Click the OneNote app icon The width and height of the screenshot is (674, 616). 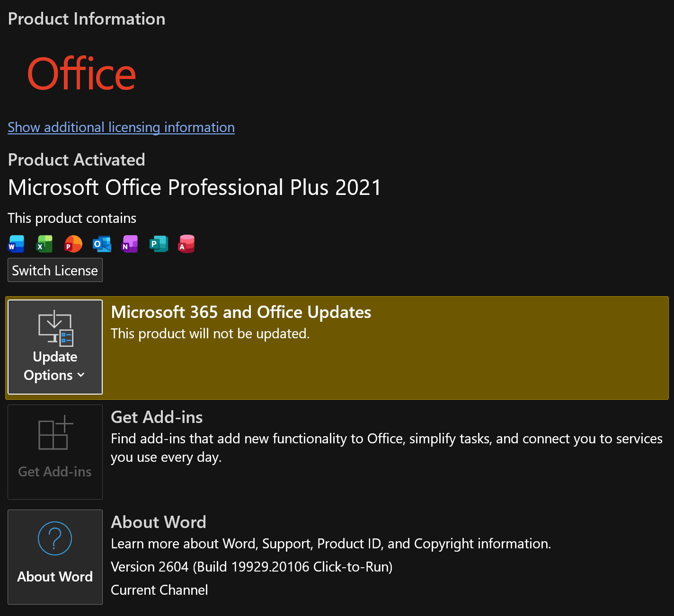pos(130,244)
